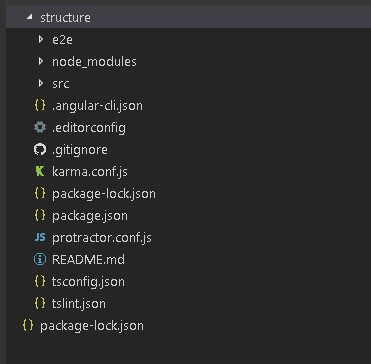The height and width of the screenshot is (364, 371).
Task: Open the .editorconfig file
Action: (x=89, y=128)
